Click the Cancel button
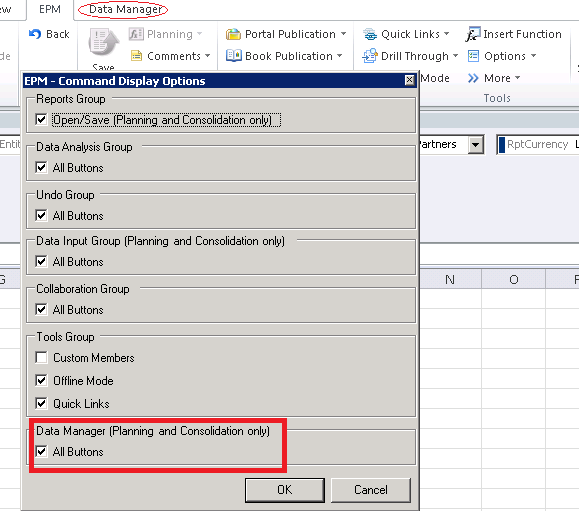579x511 pixels. pyautogui.click(x=371, y=490)
